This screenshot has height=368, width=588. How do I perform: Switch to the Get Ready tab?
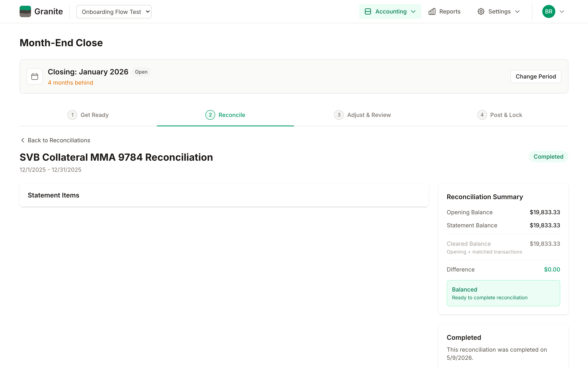click(88, 115)
